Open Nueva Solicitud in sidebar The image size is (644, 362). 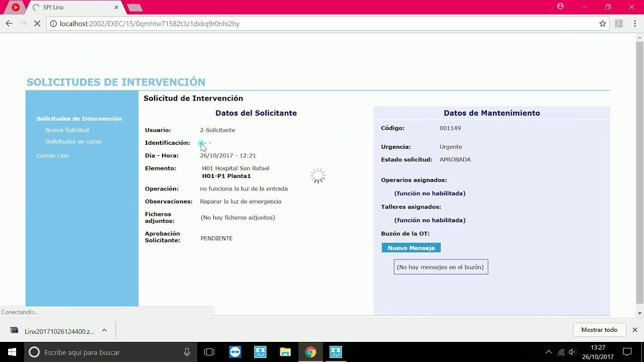pyautogui.click(x=67, y=130)
